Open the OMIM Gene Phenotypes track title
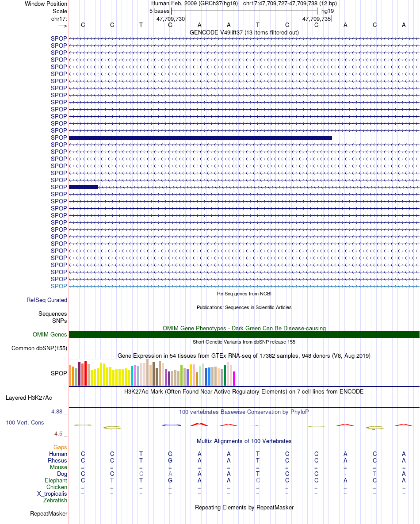 pyautogui.click(x=244, y=328)
